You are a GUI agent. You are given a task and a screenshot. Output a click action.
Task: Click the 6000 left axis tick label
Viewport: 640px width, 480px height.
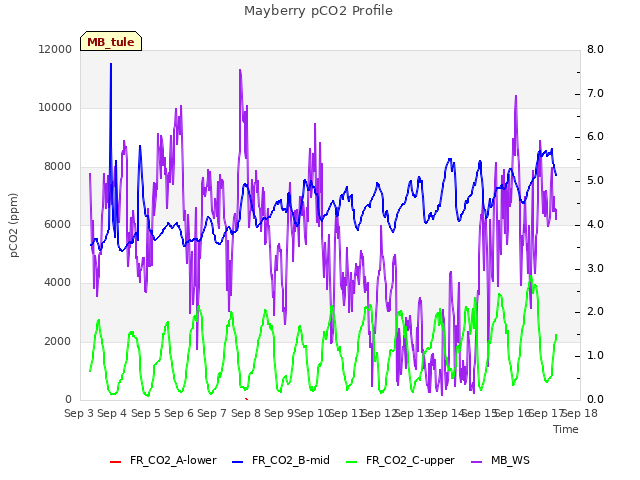tap(58, 224)
